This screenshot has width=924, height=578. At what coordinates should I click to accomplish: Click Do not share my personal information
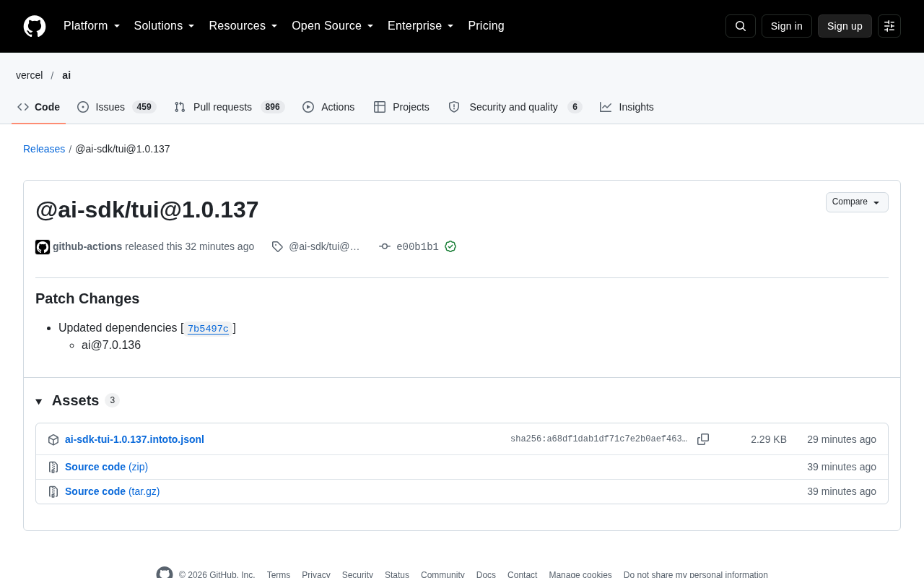point(696,574)
